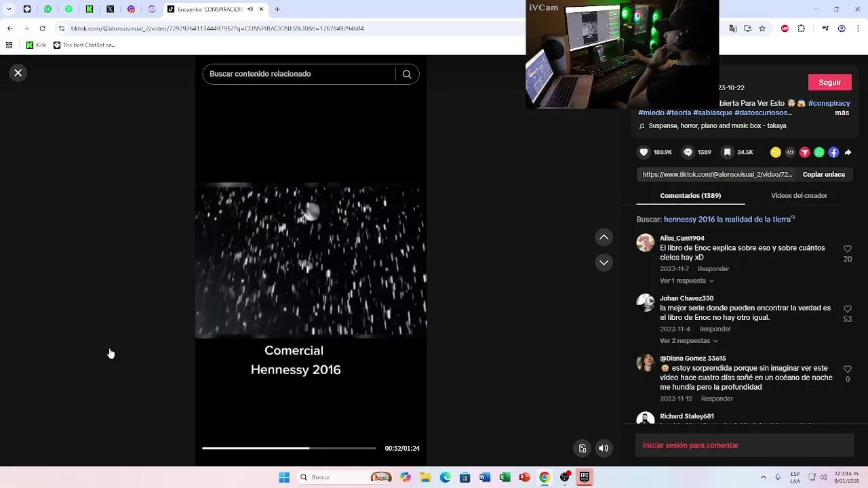The height and width of the screenshot is (488, 868).
Task: Open the #conspiracy hashtag
Action: pyautogui.click(x=829, y=104)
